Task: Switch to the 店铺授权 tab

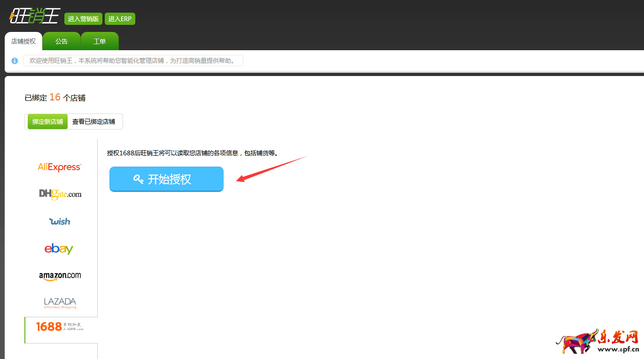Action: click(23, 41)
